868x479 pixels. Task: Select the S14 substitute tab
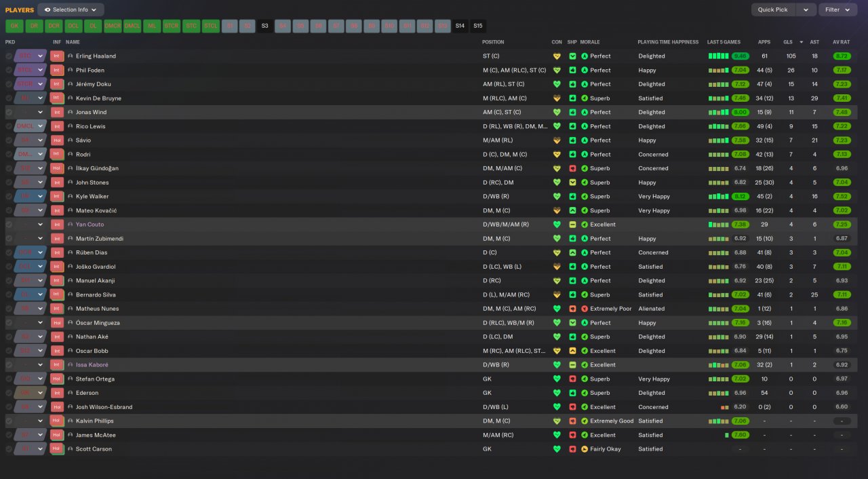coord(460,26)
